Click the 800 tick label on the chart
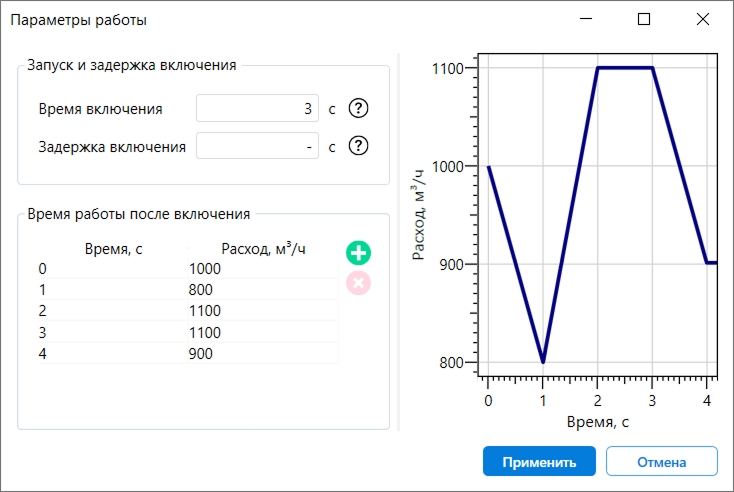The height and width of the screenshot is (492, 734). tap(451, 362)
